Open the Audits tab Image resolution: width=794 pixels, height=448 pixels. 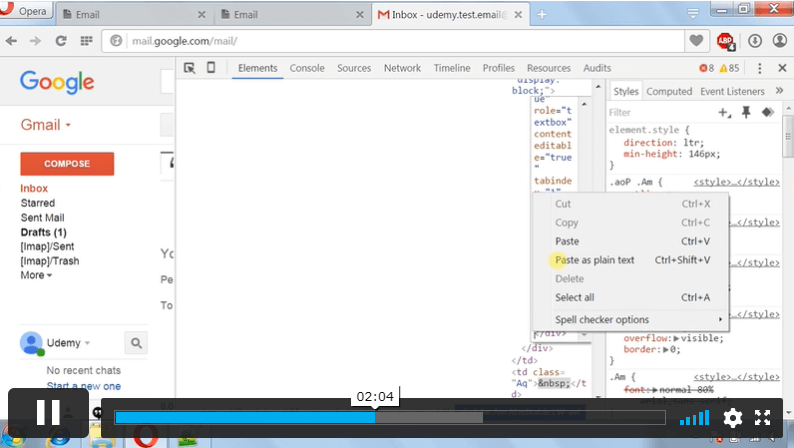click(x=597, y=68)
